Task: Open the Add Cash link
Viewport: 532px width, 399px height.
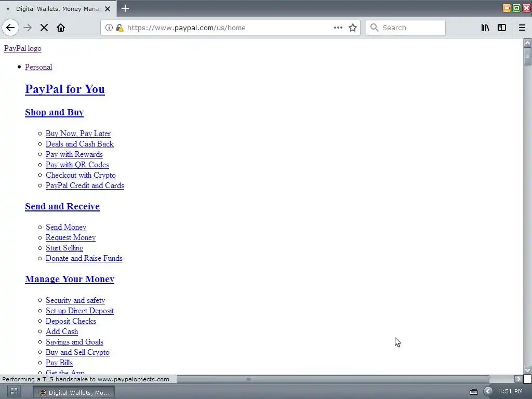Action: point(62,332)
